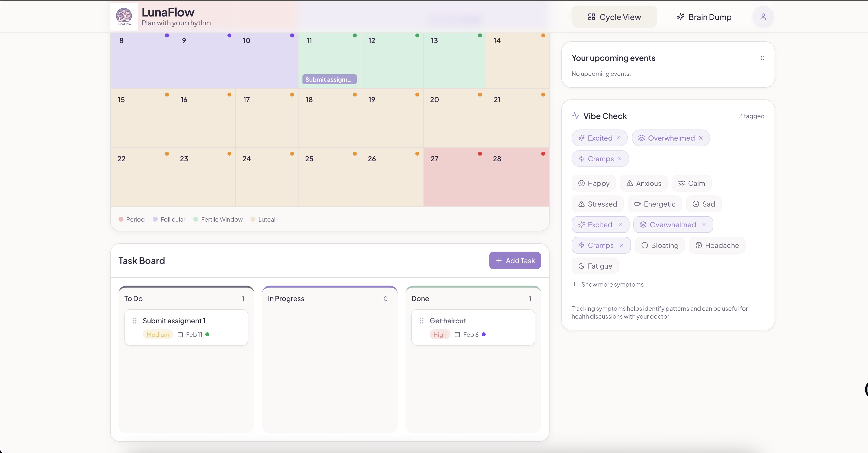Toggle the Happy mood chip
The width and height of the screenshot is (868, 453).
point(593,183)
